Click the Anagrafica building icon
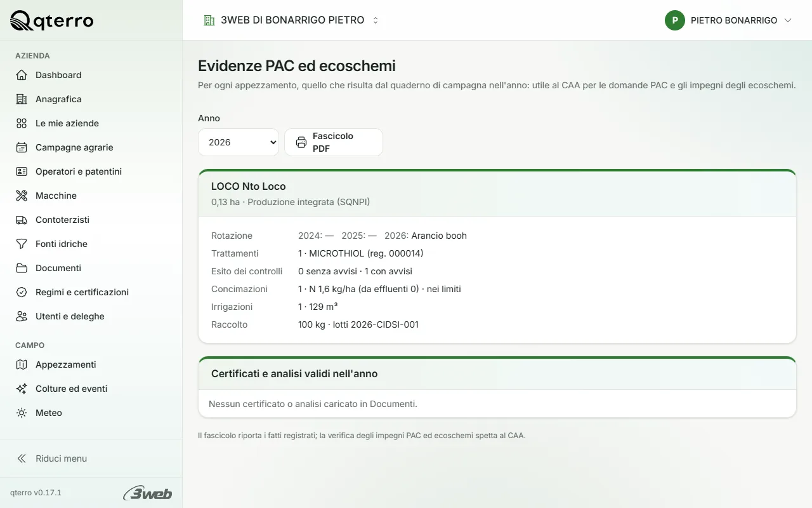 (x=22, y=99)
